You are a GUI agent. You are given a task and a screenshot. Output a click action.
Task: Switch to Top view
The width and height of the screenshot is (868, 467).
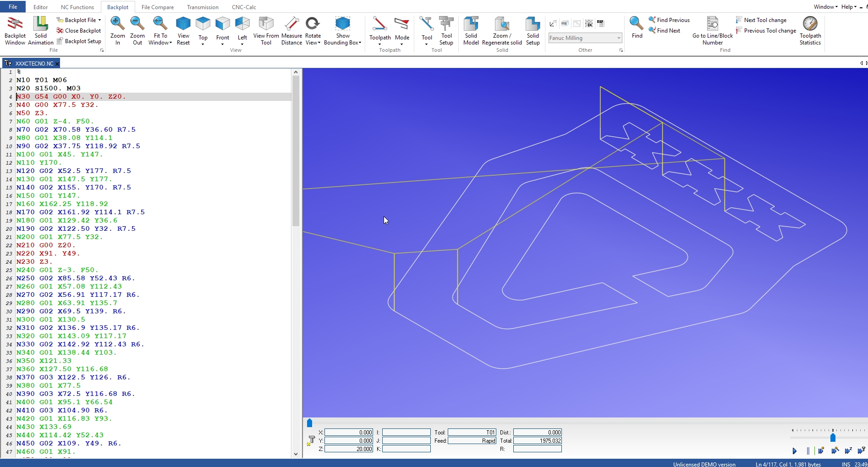coord(203,31)
